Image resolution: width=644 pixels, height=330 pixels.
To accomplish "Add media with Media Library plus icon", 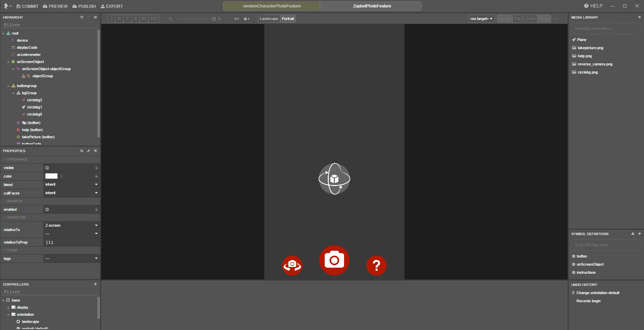I will [640, 17].
